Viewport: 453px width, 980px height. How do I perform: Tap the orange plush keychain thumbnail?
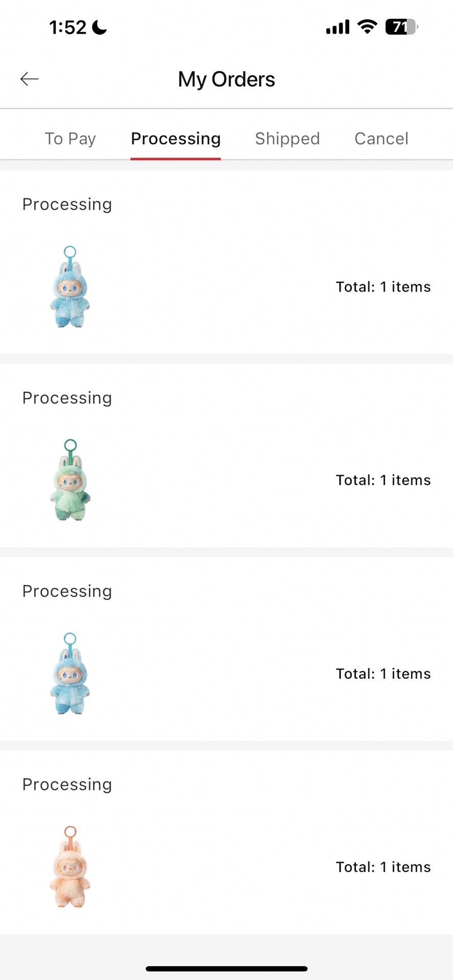tap(70, 867)
